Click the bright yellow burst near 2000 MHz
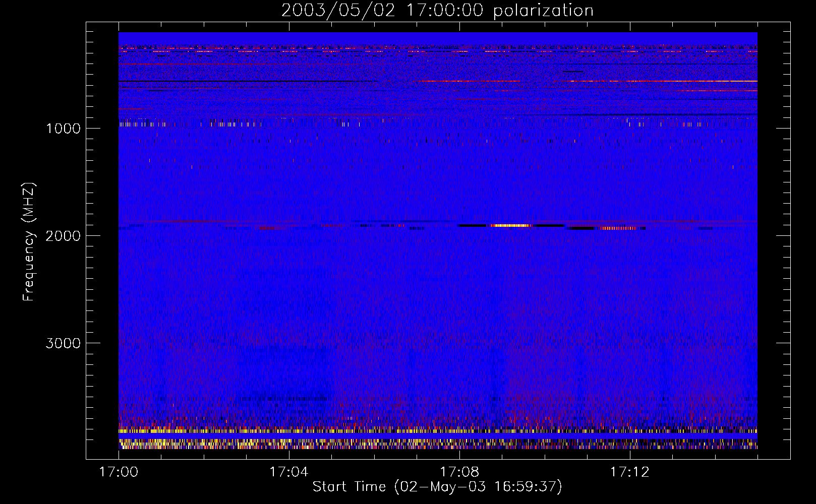 click(x=509, y=225)
